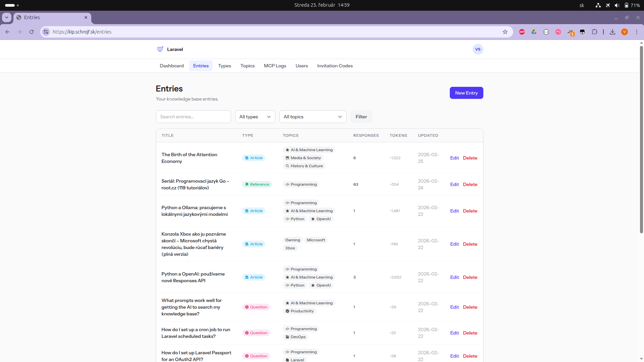This screenshot has width=644, height=362.
Task: Edit the Laravel Passport OAuth2 entry
Action: (454, 356)
